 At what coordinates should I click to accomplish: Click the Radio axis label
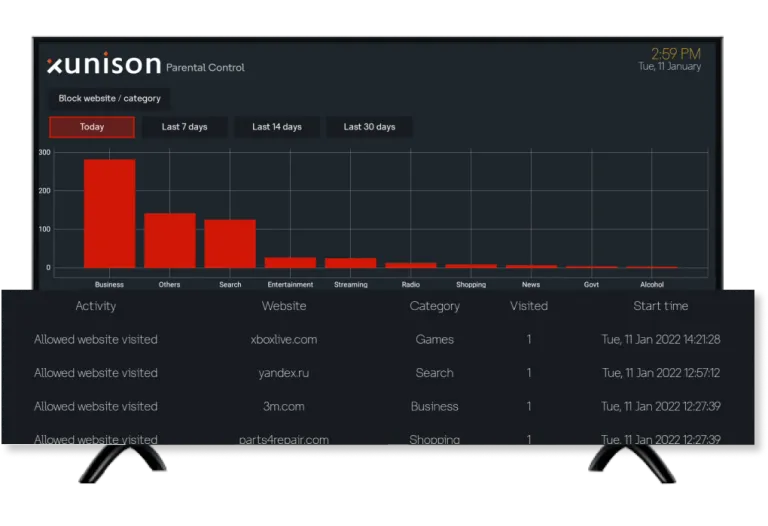tap(410, 285)
